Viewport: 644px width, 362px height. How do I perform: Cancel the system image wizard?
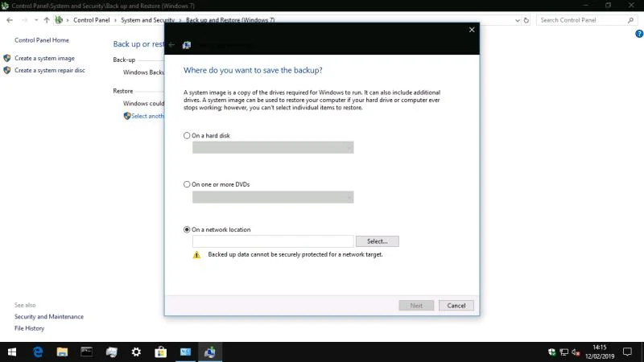coord(456,306)
